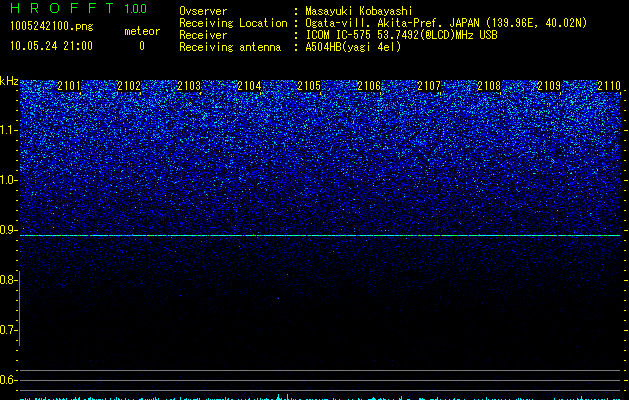Click the ICOM IC-575 53.7492 MHz USB text

(402, 35)
